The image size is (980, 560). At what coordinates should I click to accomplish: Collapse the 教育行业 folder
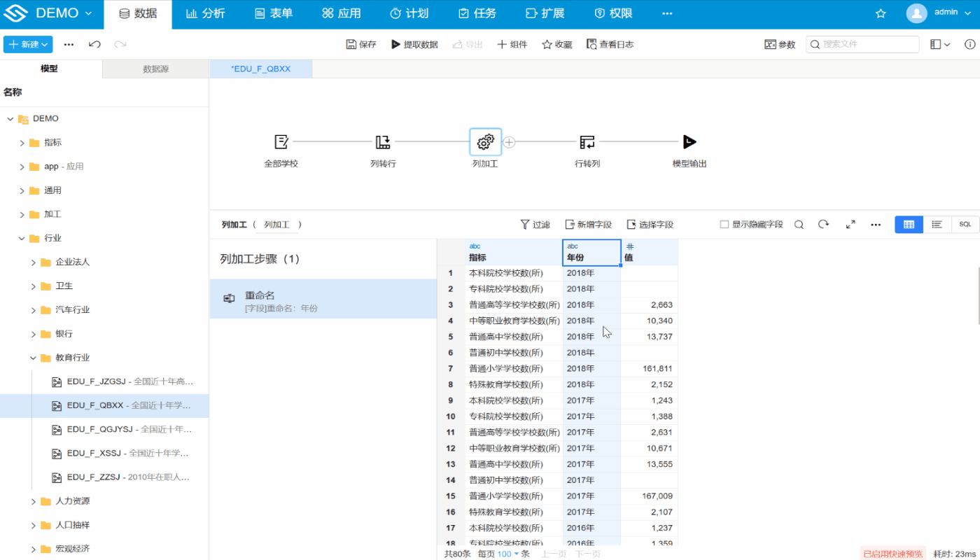tap(33, 357)
